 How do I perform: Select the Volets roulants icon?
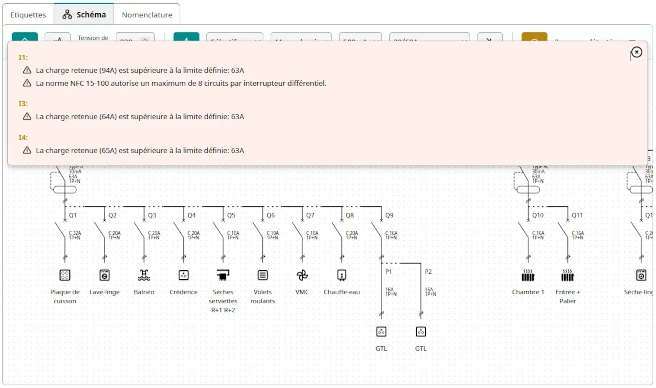[x=262, y=275]
